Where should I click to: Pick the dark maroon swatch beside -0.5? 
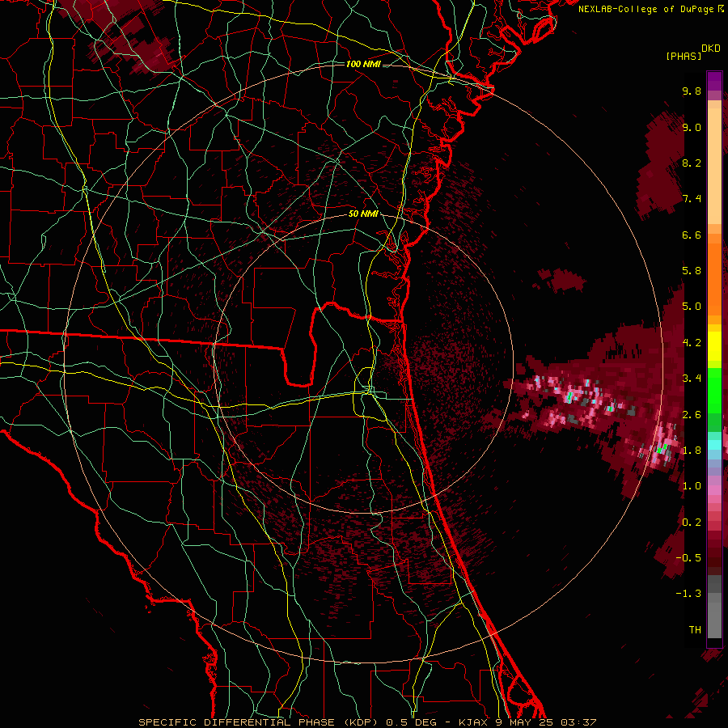point(714,558)
